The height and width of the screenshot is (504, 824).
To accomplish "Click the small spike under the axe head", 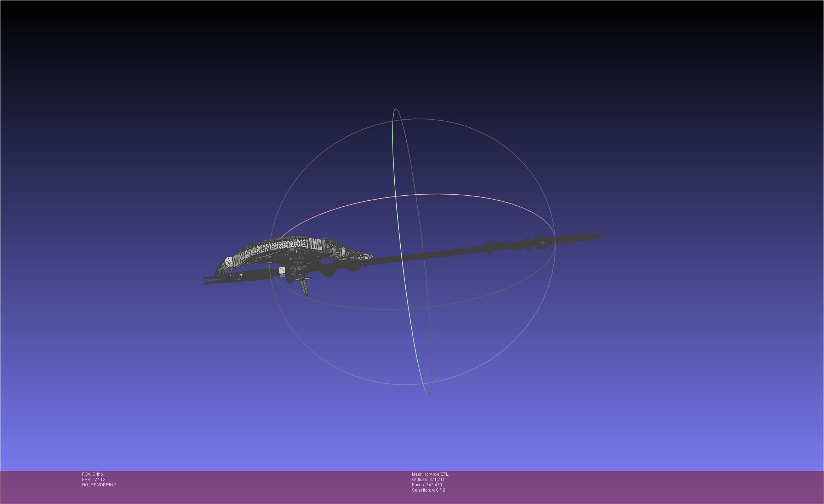I will click(304, 288).
